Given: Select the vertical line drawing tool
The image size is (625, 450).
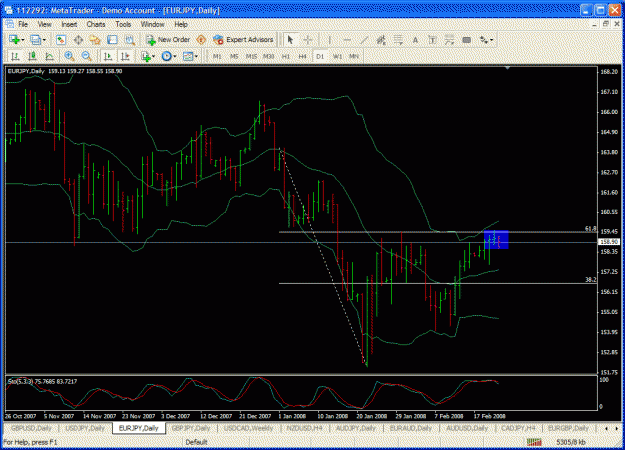Looking at the screenshot, I should 330,40.
